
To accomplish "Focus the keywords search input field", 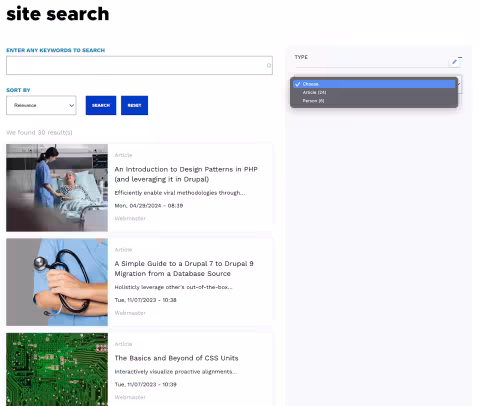I will point(139,65).
